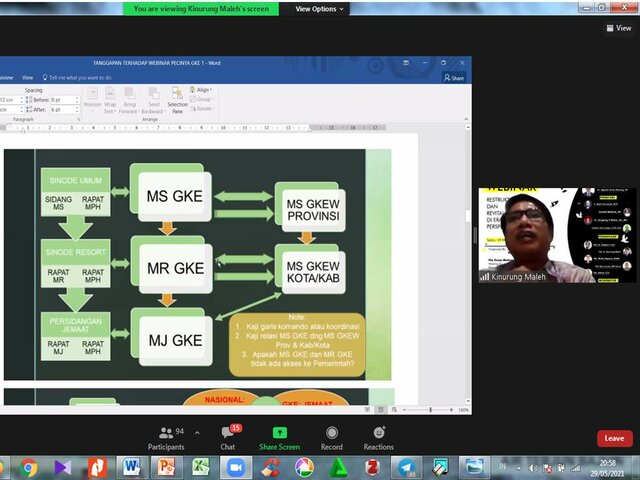Adjust the Word zoom slider
640x480 pixels.
(431, 409)
